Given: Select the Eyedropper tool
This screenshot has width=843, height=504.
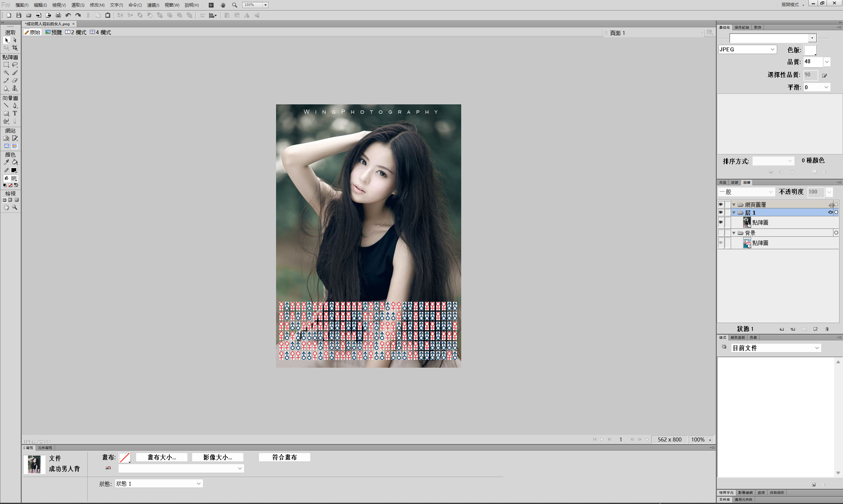Looking at the screenshot, I should click(6, 162).
